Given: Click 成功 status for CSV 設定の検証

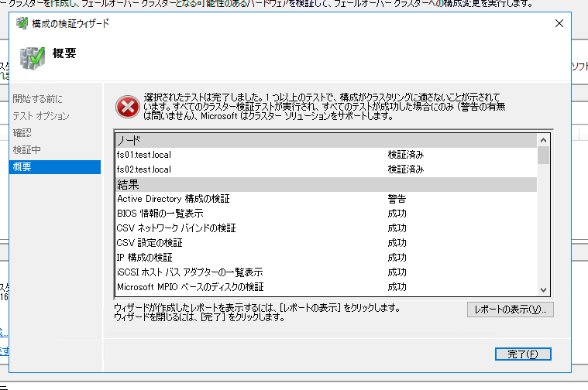Looking at the screenshot, I should coord(397,243).
